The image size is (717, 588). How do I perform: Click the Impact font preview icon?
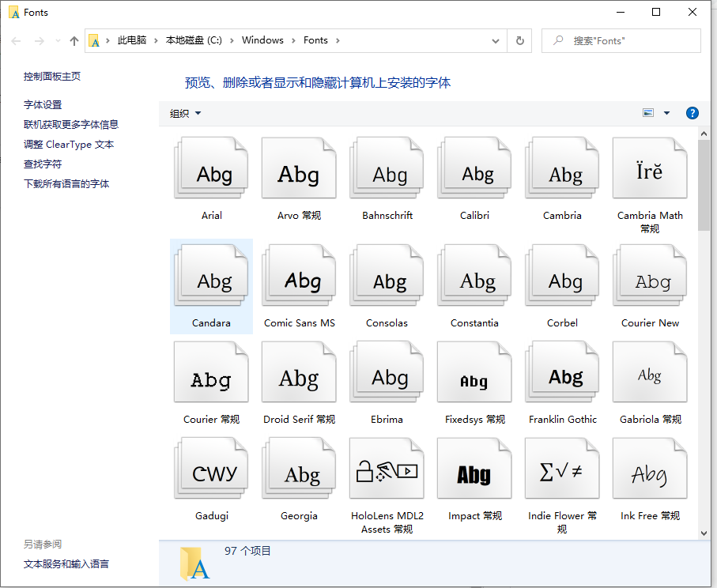click(x=474, y=472)
